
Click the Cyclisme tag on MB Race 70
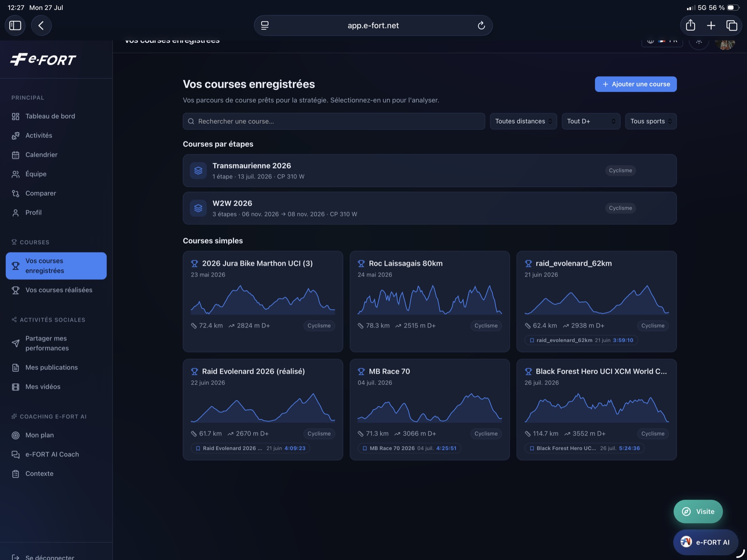pyautogui.click(x=486, y=434)
